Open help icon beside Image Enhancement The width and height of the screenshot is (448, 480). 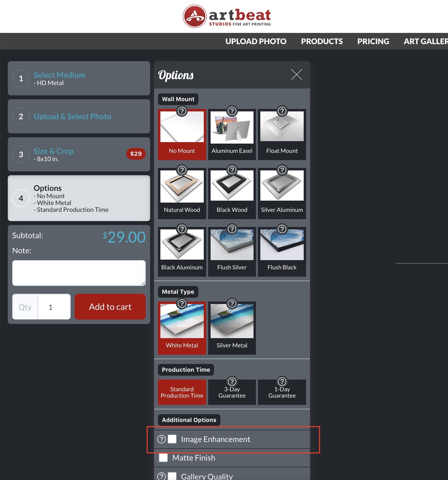(x=161, y=439)
